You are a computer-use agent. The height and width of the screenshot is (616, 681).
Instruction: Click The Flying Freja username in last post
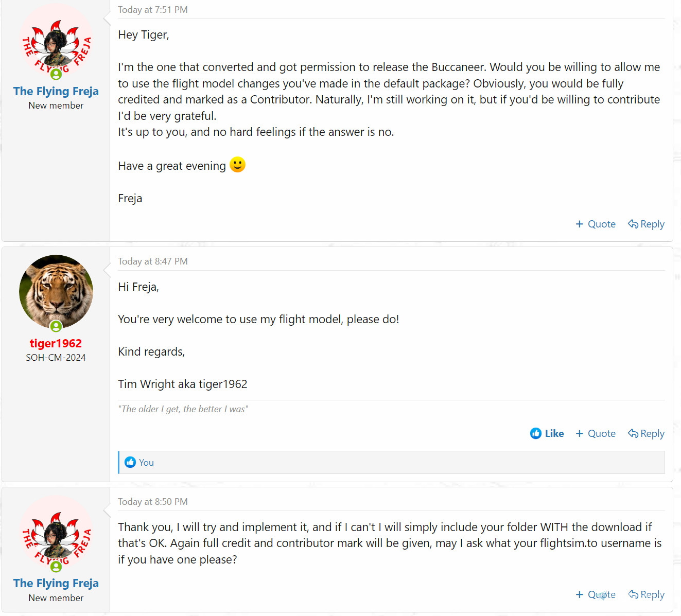point(56,584)
